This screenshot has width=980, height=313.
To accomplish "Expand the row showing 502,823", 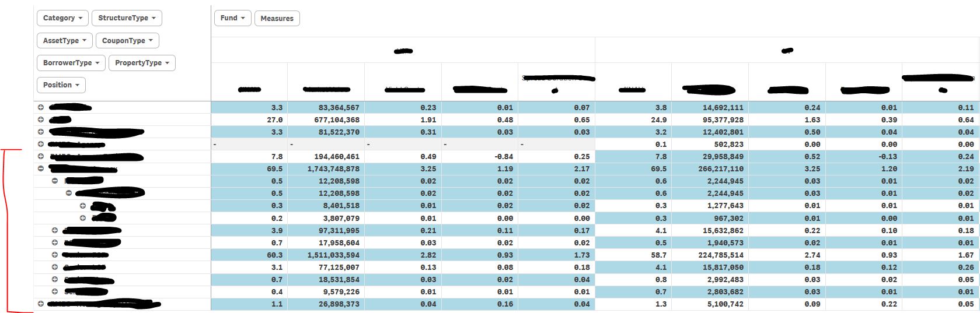I will (41, 144).
